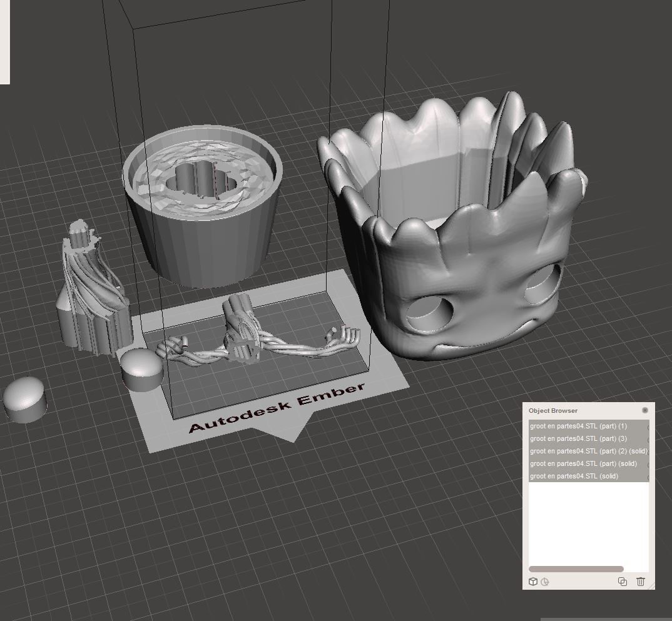Select 'groot en partes04.STL (part) (solid)' row

point(588,463)
